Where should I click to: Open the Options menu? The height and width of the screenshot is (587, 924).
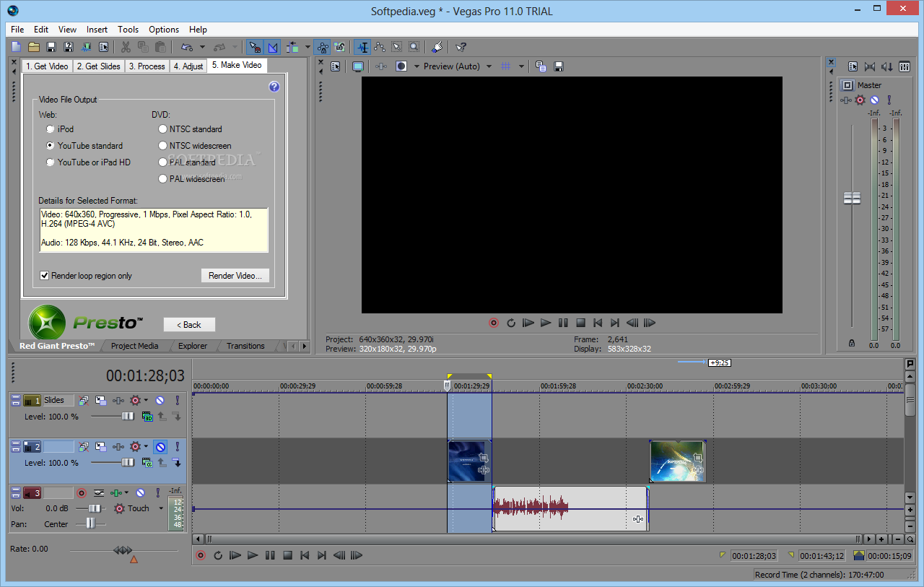[164, 30]
